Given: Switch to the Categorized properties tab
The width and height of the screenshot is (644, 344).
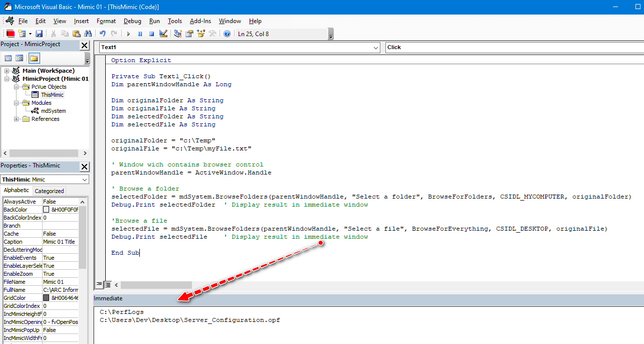Looking at the screenshot, I should click(x=49, y=191).
